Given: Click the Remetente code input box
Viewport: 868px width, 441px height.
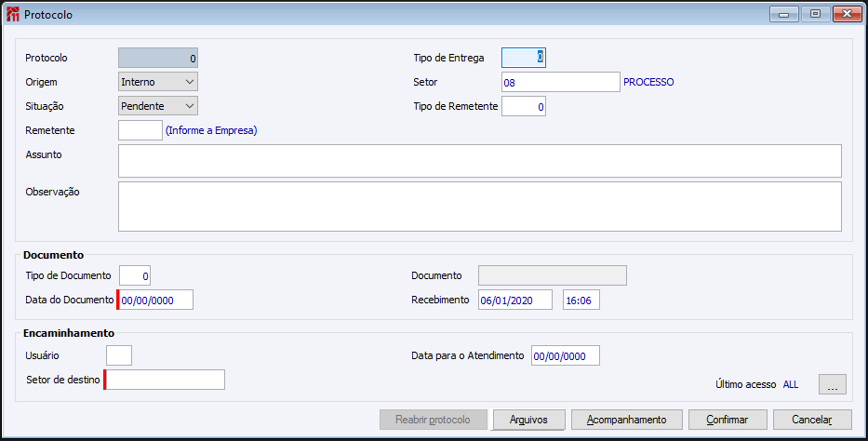Looking at the screenshot, I should click(140, 130).
